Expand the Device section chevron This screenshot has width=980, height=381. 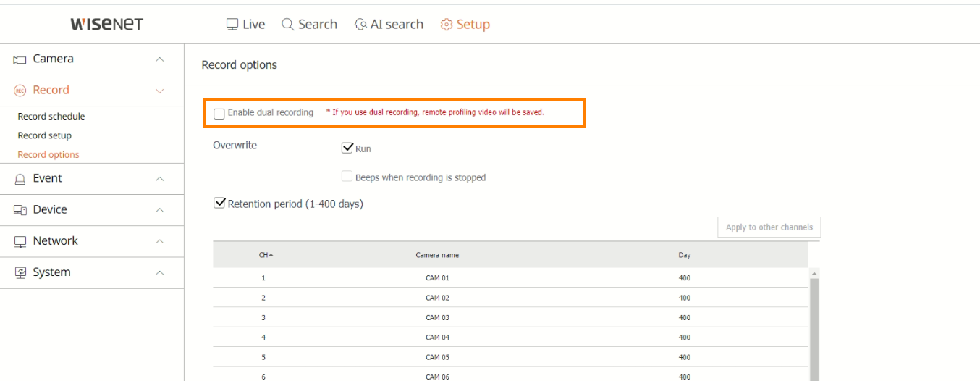[x=160, y=210]
